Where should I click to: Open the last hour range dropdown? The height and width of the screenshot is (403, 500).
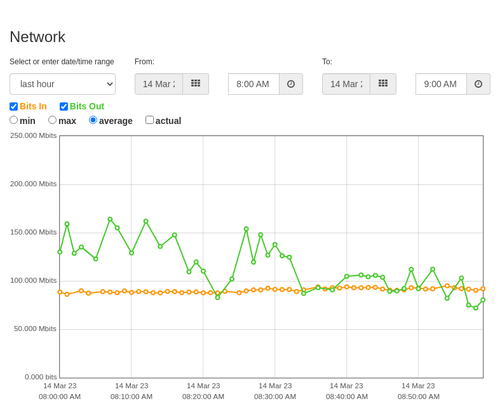tap(63, 84)
